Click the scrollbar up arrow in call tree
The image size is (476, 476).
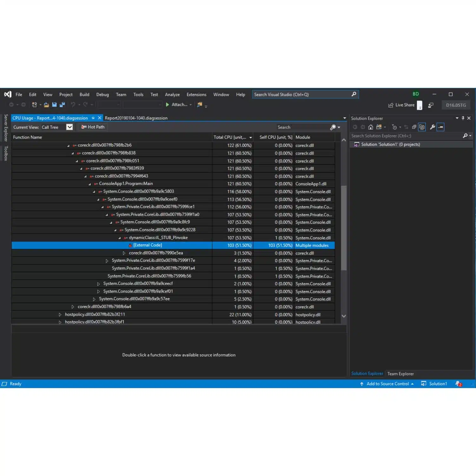pos(344,140)
